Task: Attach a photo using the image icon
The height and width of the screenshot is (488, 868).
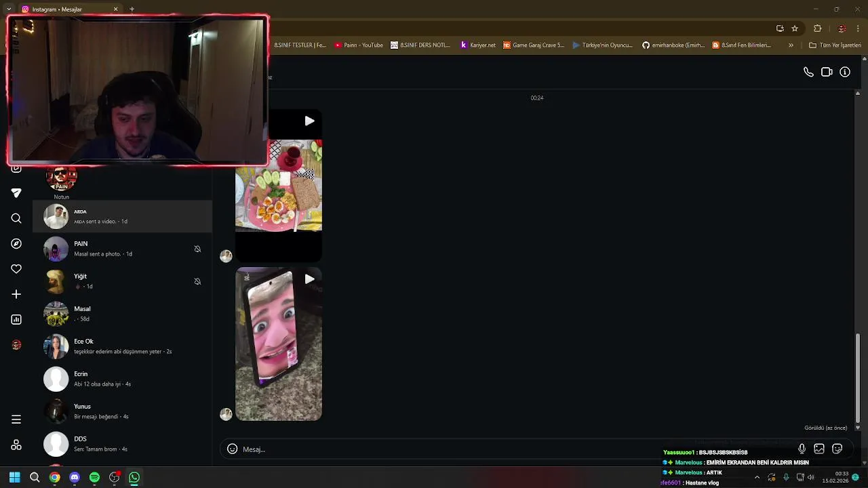Action: (819, 449)
